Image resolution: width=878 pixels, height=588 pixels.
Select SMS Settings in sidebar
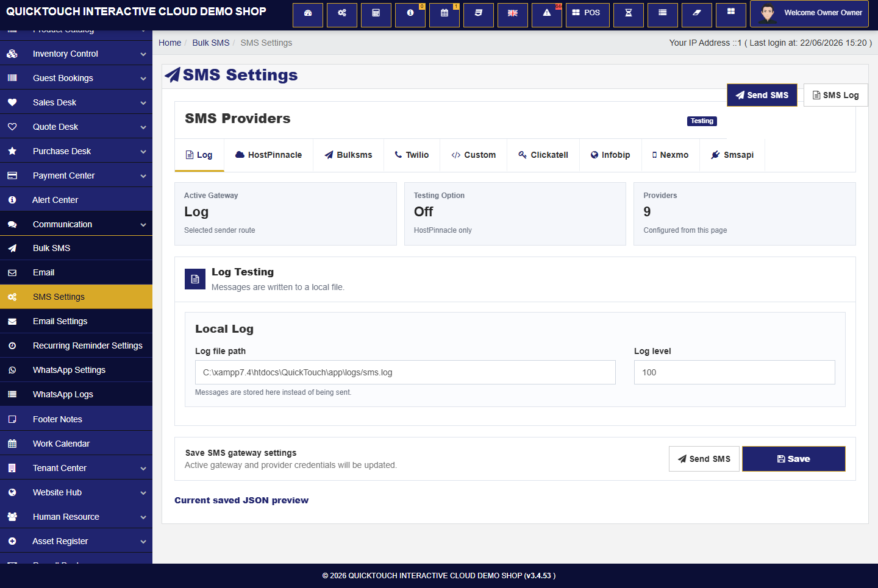pos(76,297)
